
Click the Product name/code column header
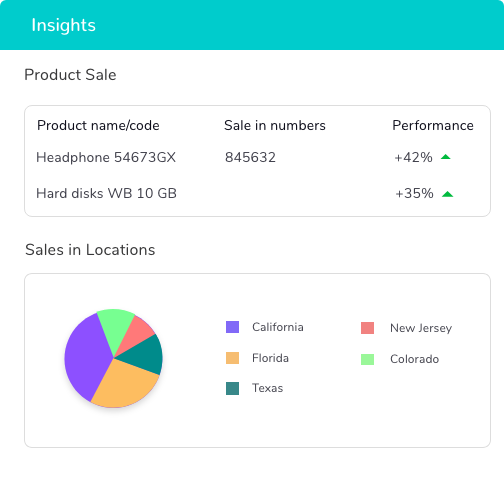[98, 126]
